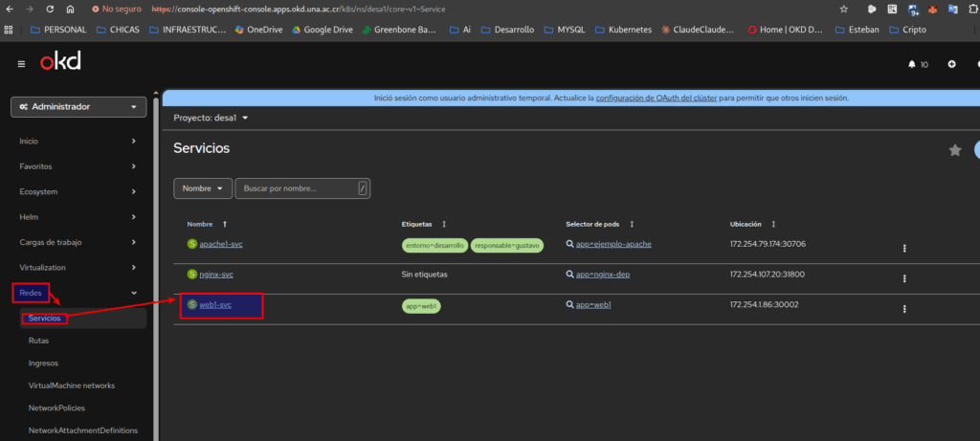Screen dimensions: 980x441
Task: Bookmark this page with star icon
Action: pos(843,9)
